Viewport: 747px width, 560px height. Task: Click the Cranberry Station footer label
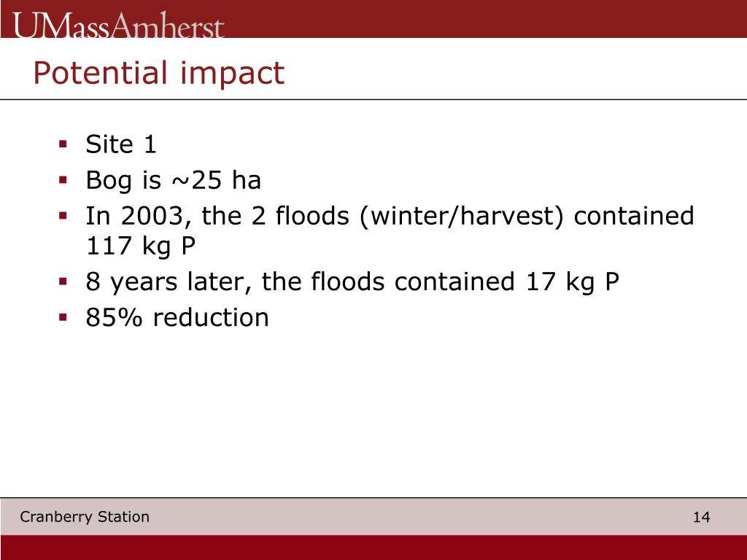[85, 517]
